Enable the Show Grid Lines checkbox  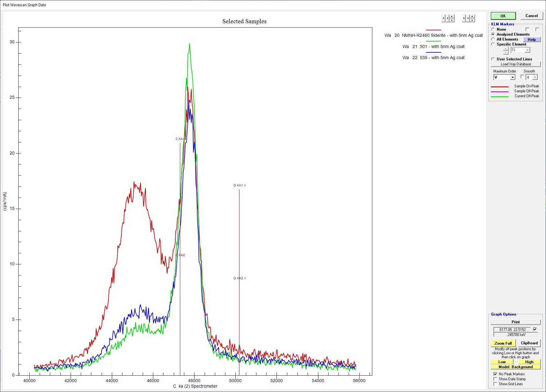(x=495, y=384)
